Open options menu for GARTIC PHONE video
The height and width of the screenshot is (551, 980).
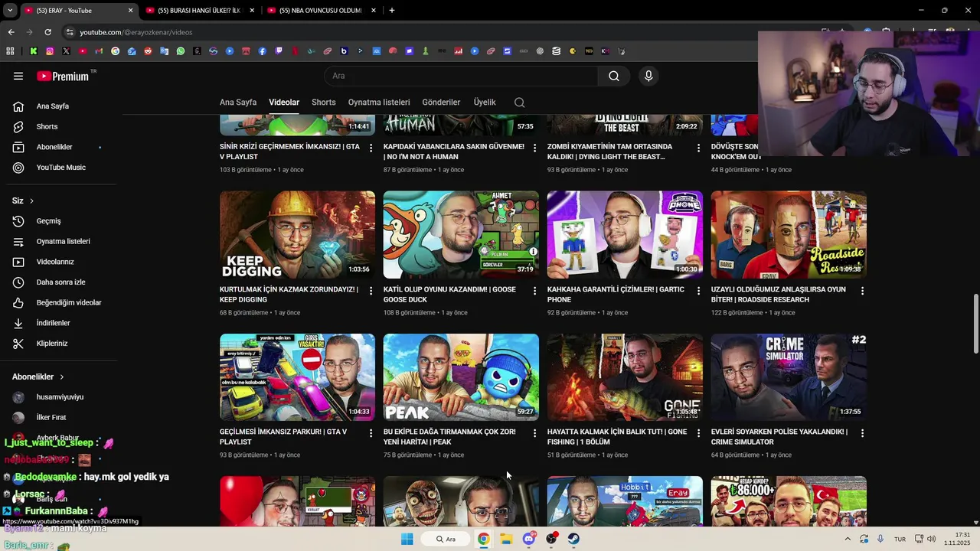click(698, 291)
